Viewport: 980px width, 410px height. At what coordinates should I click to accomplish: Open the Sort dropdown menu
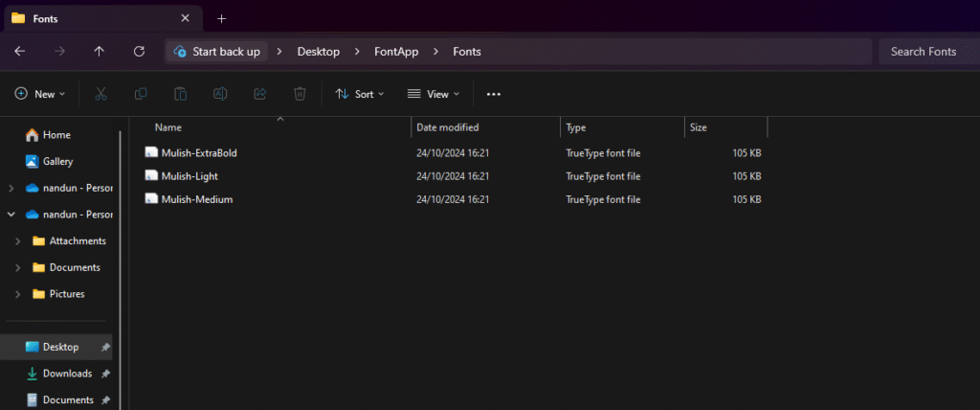click(360, 94)
